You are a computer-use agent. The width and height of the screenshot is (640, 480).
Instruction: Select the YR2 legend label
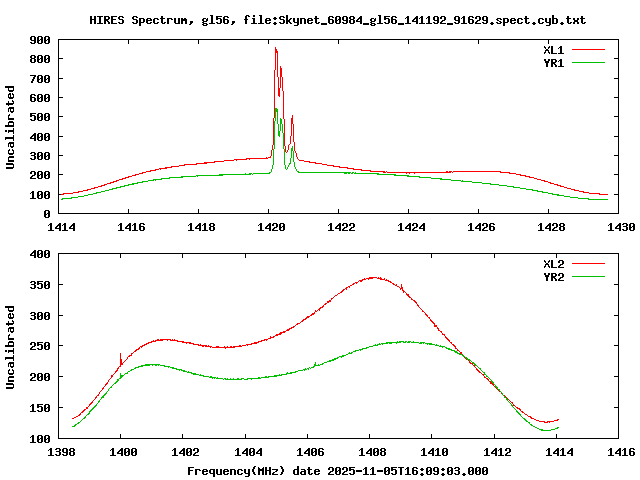pos(553,277)
